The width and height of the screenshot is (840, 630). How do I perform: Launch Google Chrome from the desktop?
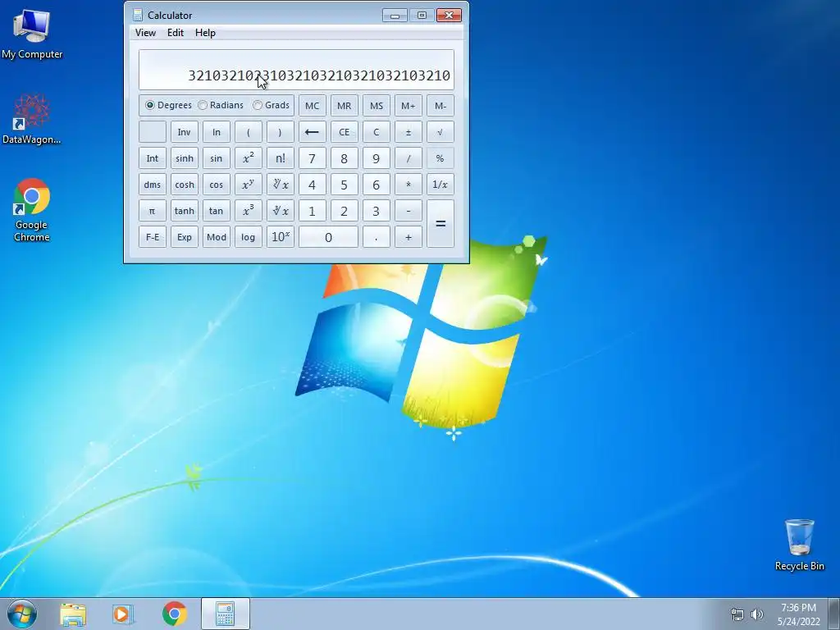point(32,209)
